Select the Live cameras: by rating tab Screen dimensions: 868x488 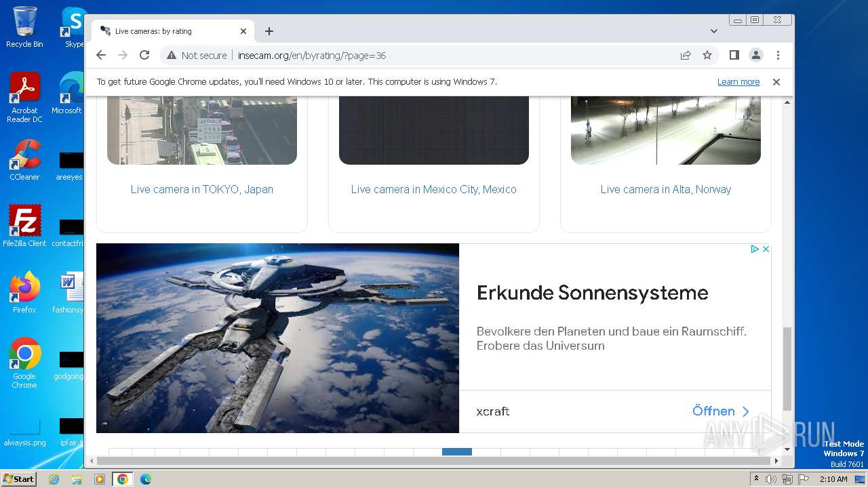point(173,31)
